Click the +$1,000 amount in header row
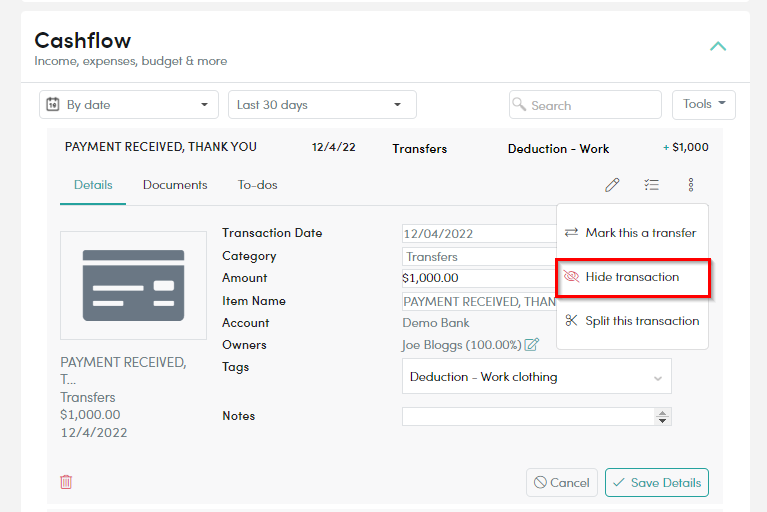Image resolution: width=767 pixels, height=512 pixels. [x=686, y=147]
